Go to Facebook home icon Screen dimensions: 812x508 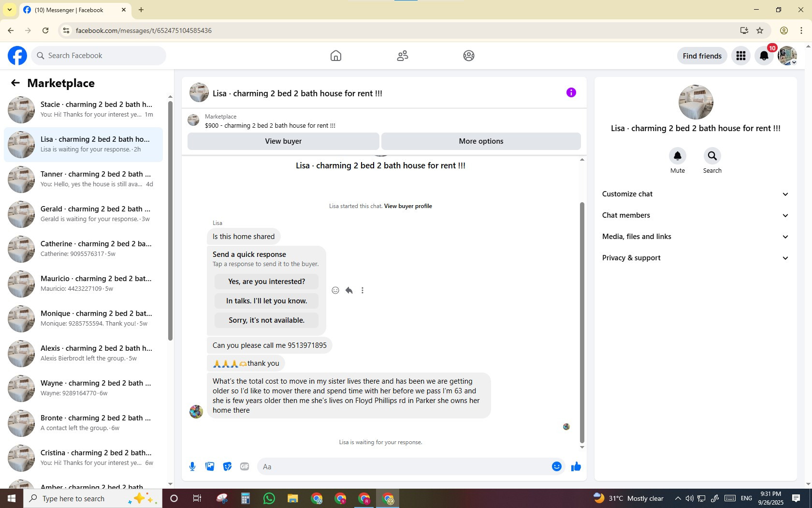[x=336, y=56]
